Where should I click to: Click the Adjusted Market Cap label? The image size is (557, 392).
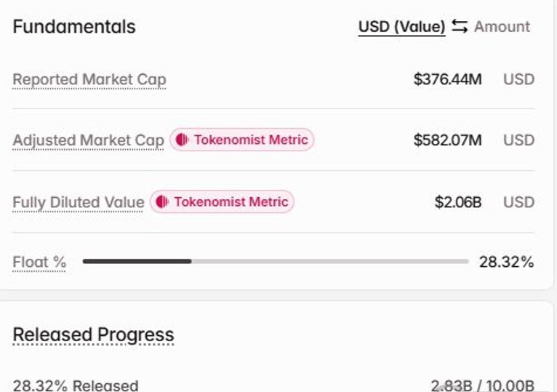(x=88, y=140)
